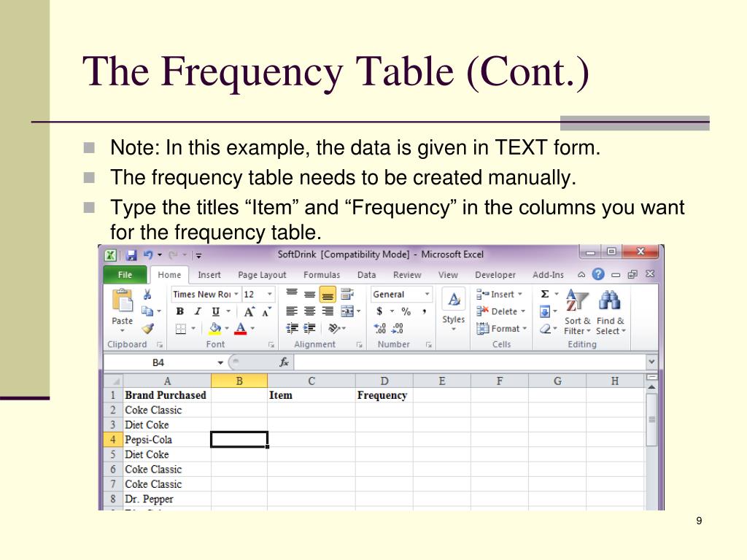Click the Delete cells button
This screenshot has height=560, width=747.
click(502, 311)
